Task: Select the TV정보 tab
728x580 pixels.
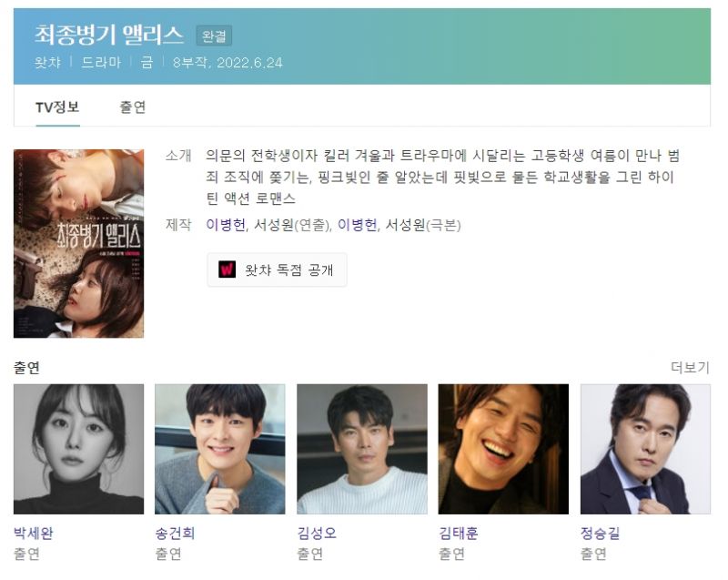Action: click(57, 107)
